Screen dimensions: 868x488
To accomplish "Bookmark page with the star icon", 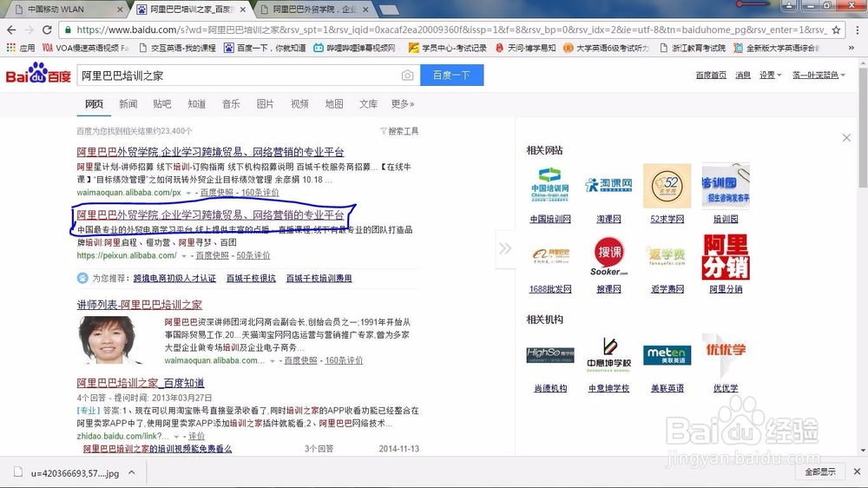I will click(836, 30).
